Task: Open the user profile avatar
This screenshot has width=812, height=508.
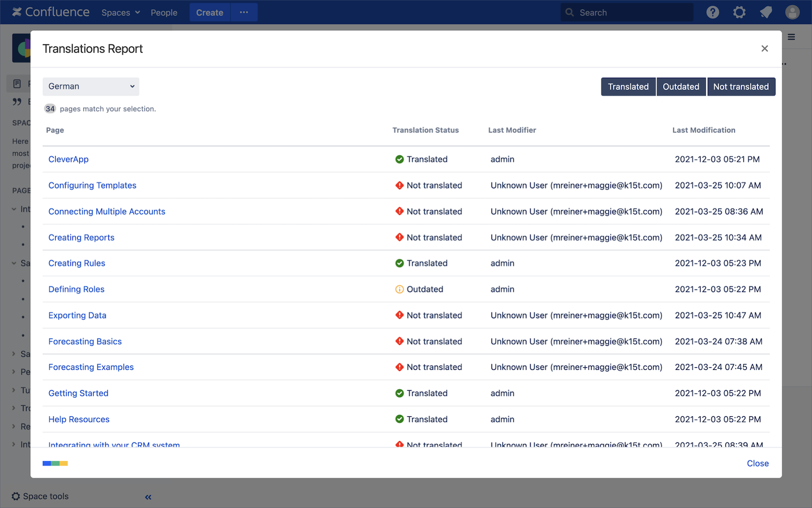Action: tap(792, 13)
